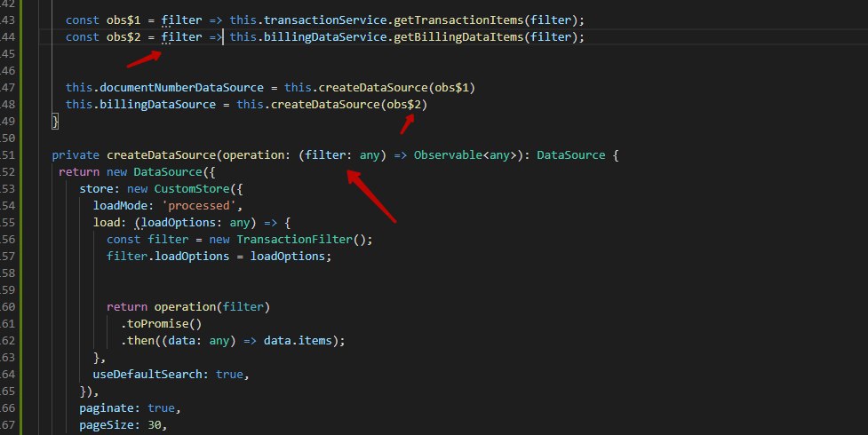
Task: Click the 'store' property key
Action: coord(96,189)
